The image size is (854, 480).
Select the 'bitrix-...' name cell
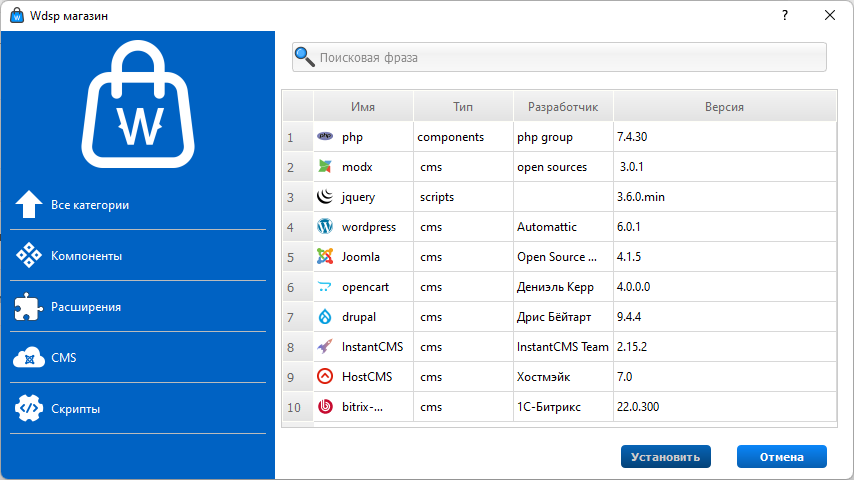tap(363, 406)
